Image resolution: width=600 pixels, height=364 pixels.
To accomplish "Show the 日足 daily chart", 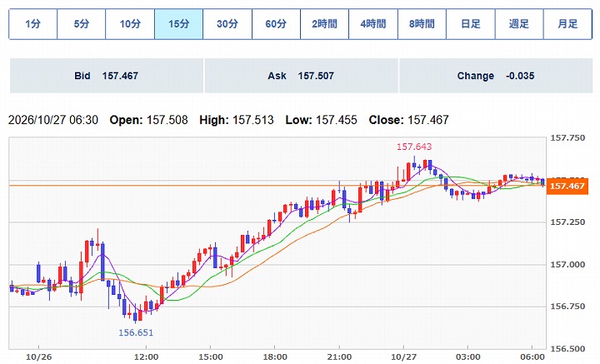I will tap(470, 24).
